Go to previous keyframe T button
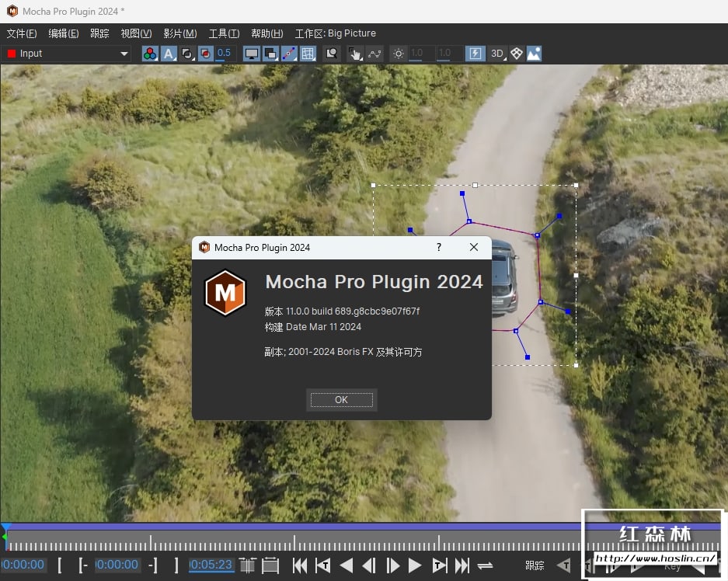 pos(323,565)
